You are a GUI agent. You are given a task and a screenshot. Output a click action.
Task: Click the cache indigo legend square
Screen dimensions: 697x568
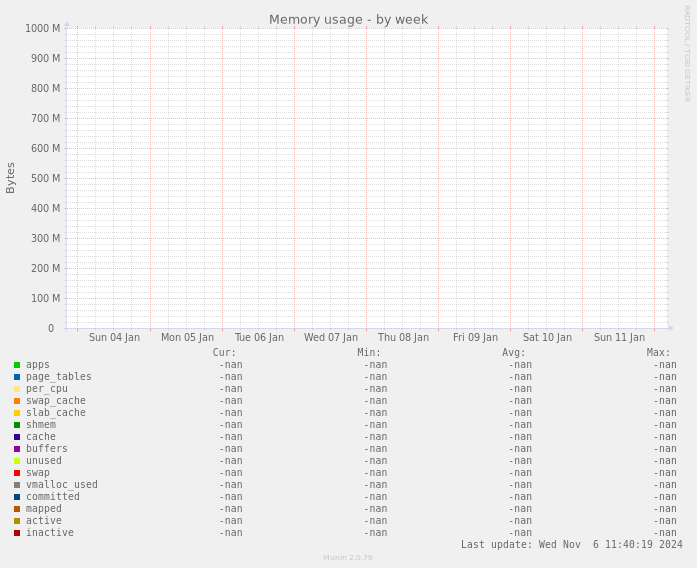[17, 437]
